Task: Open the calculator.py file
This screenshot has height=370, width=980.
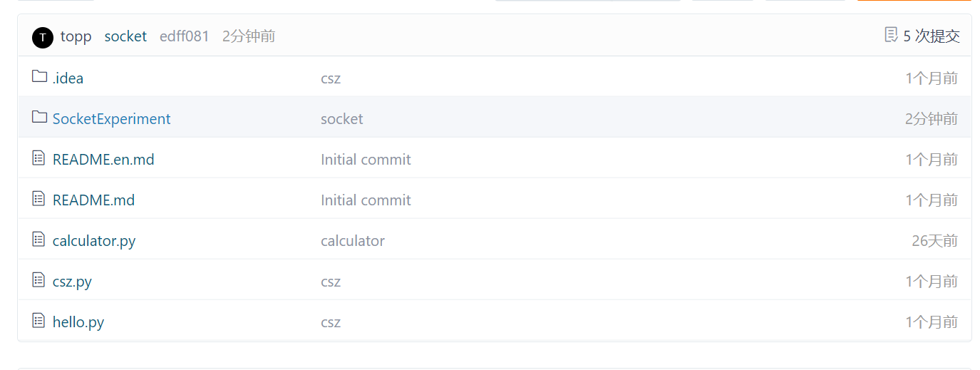Action: 94,241
